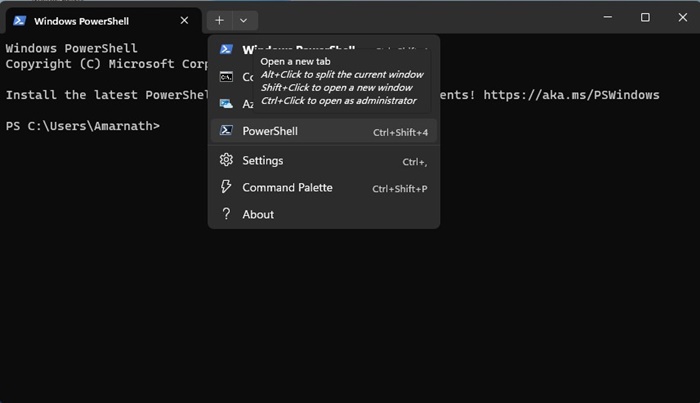Open About from the dropdown menu
Image resolution: width=700 pixels, height=403 pixels.
324,215
